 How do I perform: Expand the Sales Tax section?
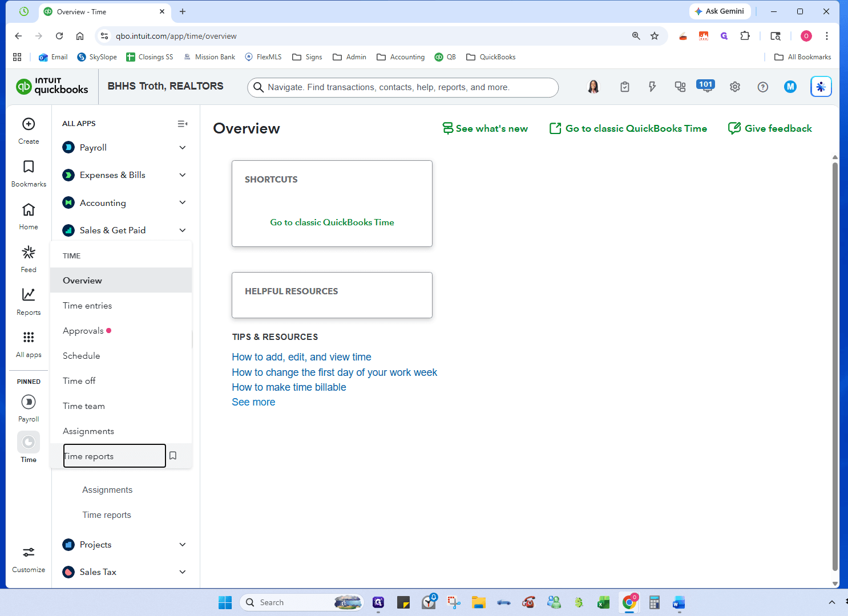click(x=183, y=572)
